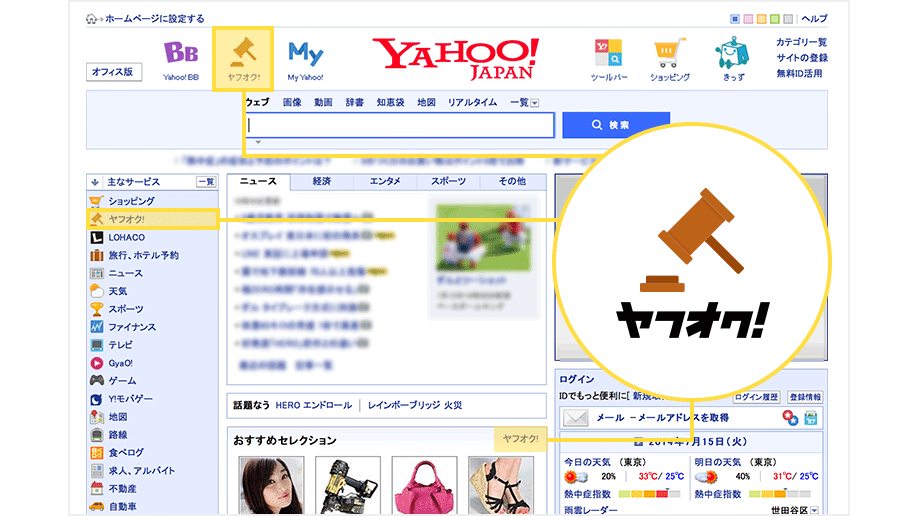Viewport: 920px width, 516px height.
Task: Open the Shopping cart icon in header
Action: (x=669, y=59)
